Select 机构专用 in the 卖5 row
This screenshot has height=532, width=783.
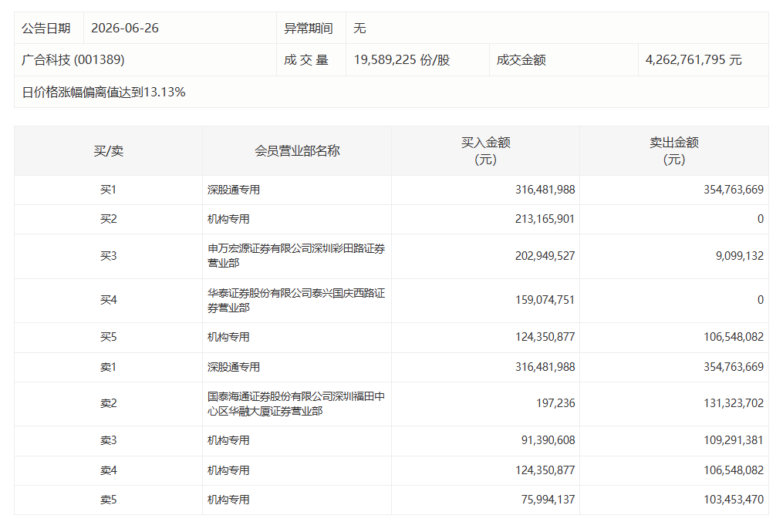tap(228, 500)
